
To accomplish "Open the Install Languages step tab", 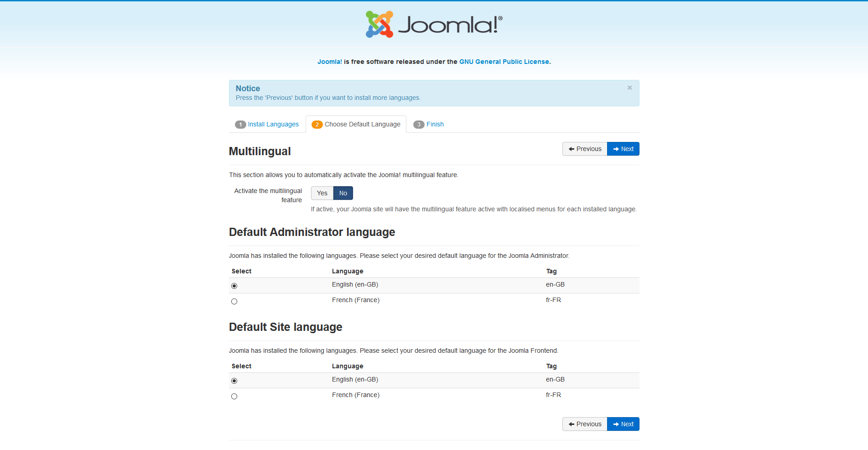I will [267, 124].
